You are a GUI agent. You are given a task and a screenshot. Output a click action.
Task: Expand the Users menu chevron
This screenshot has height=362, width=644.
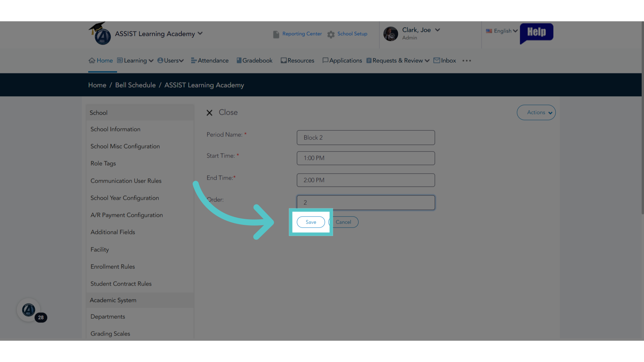[x=181, y=61]
